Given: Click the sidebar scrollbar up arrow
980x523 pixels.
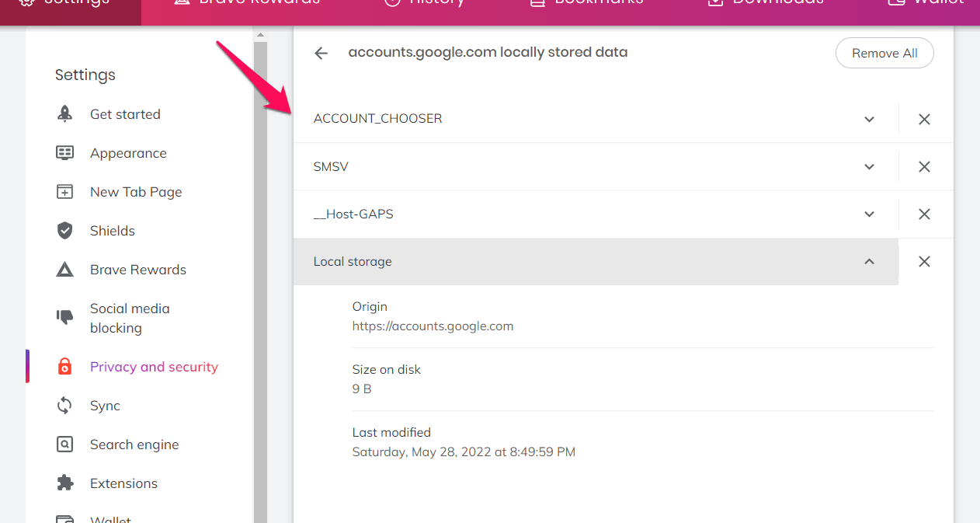Looking at the screenshot, I should pos(260,35).
